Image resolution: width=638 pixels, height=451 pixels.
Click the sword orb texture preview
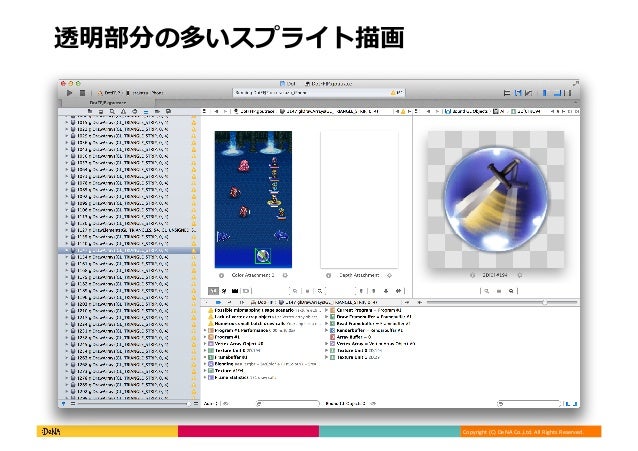coord(496,199)
